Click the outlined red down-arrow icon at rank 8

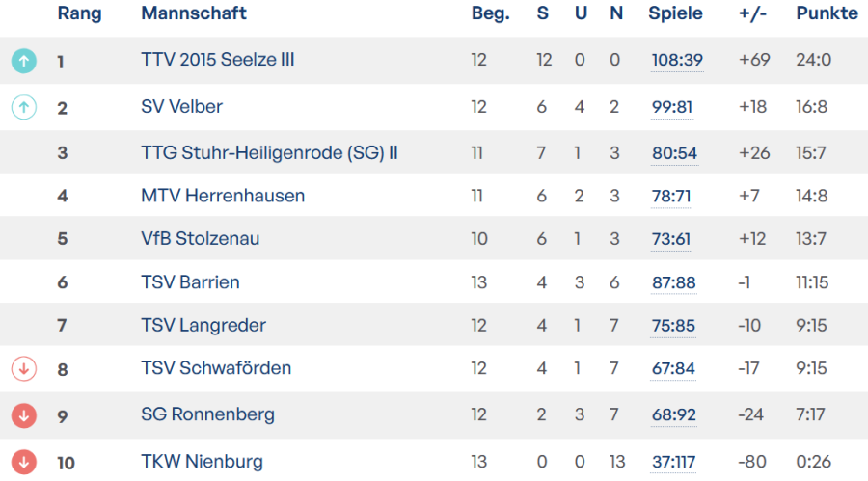(24, 368)
